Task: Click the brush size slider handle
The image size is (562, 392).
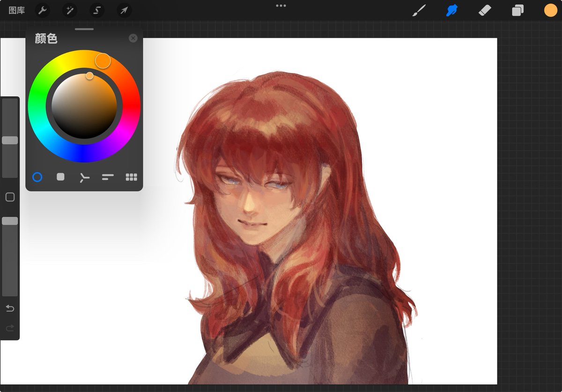Action: [10, 140]
